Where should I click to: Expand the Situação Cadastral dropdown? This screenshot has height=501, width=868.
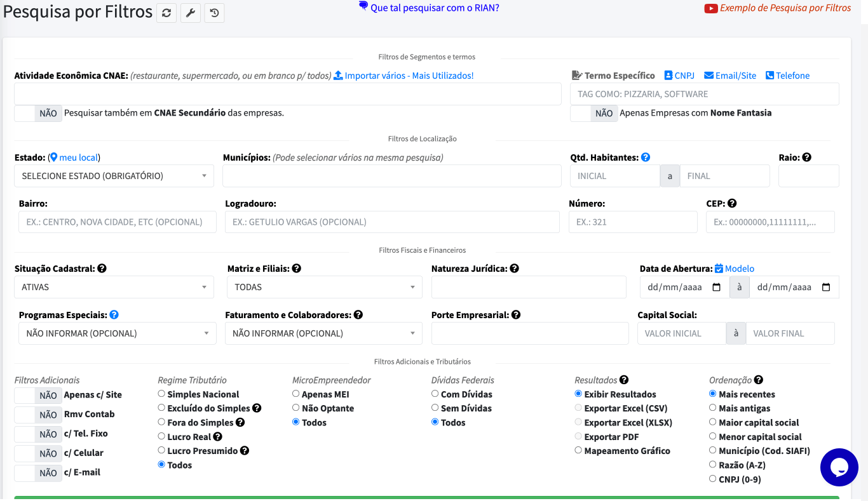tap(114, 287)
